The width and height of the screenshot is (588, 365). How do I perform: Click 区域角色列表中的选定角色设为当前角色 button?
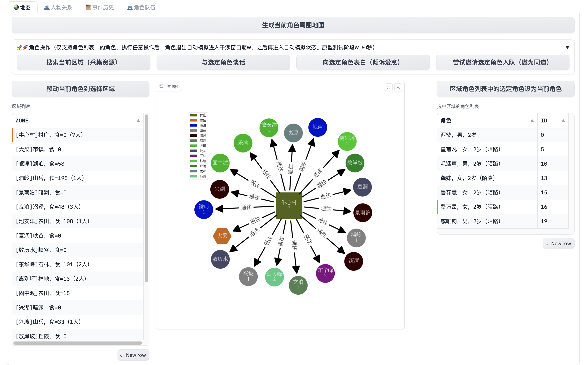click(506, 89)
